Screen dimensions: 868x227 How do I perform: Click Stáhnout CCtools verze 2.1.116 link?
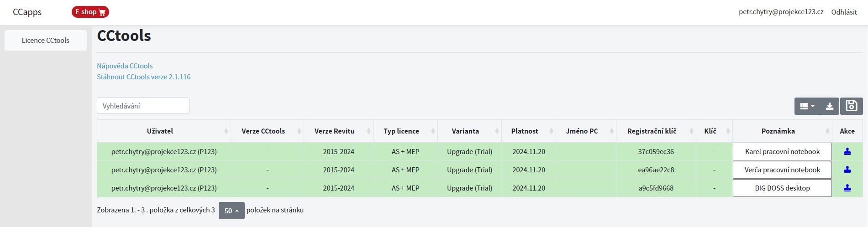tap(143, 77)
